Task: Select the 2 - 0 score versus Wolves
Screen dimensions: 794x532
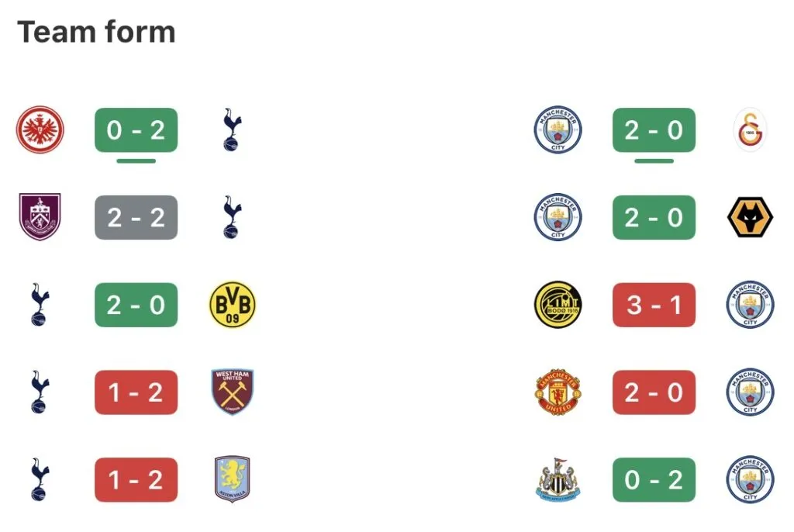Action: click(654, 217)
